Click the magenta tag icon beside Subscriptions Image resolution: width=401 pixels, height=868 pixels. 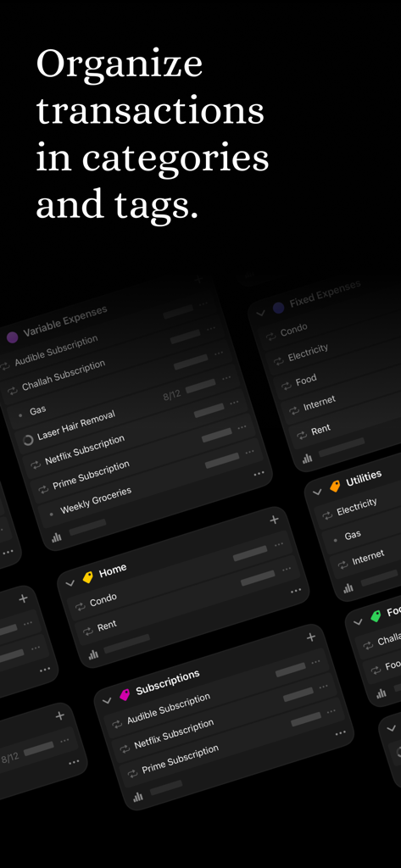pyautogui.click(x=125, y=694)
